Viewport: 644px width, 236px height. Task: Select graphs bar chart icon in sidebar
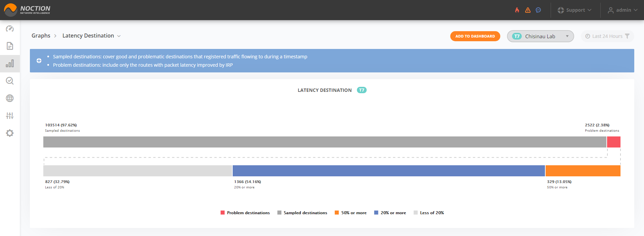(x=10, y=63)
